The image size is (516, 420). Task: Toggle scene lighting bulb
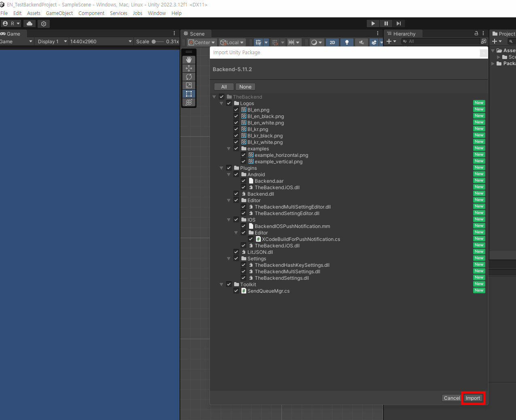pyautogui.click(x=347, y=42)
